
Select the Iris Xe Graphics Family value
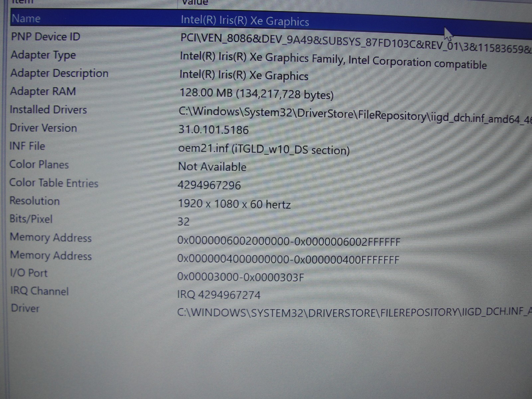tap(333, 60)
